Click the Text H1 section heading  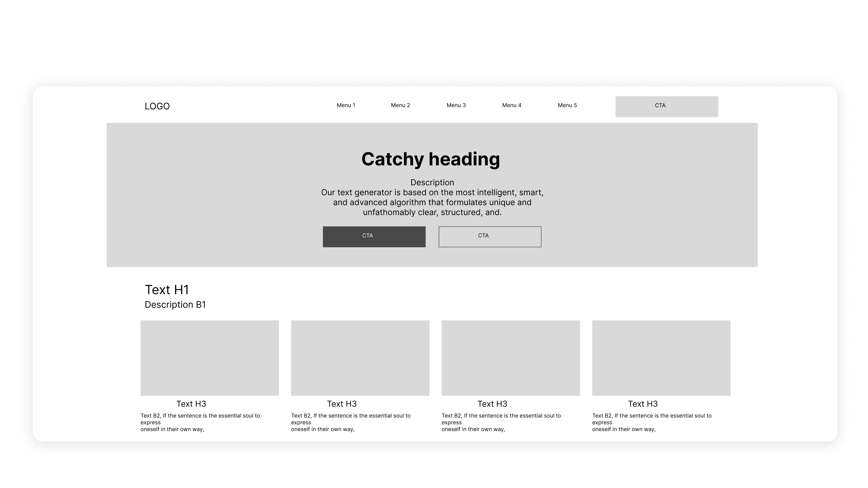(167, 290)
